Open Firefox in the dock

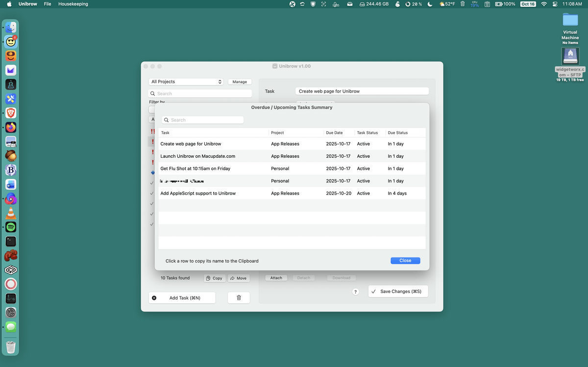pos(11,127)
